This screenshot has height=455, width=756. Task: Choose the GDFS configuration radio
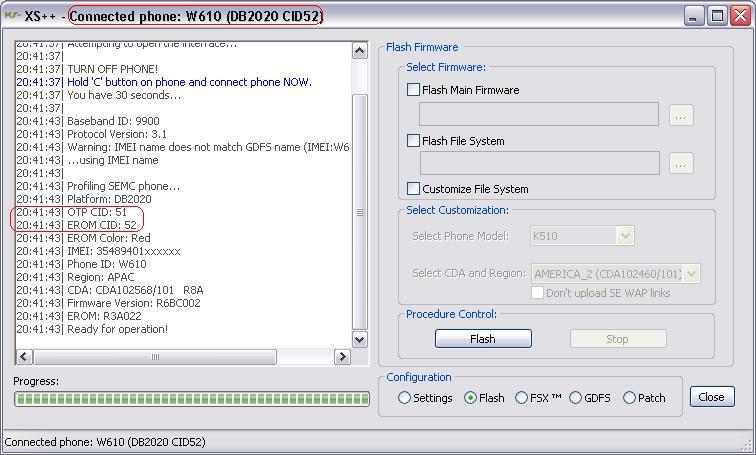(x=575, y=398)
